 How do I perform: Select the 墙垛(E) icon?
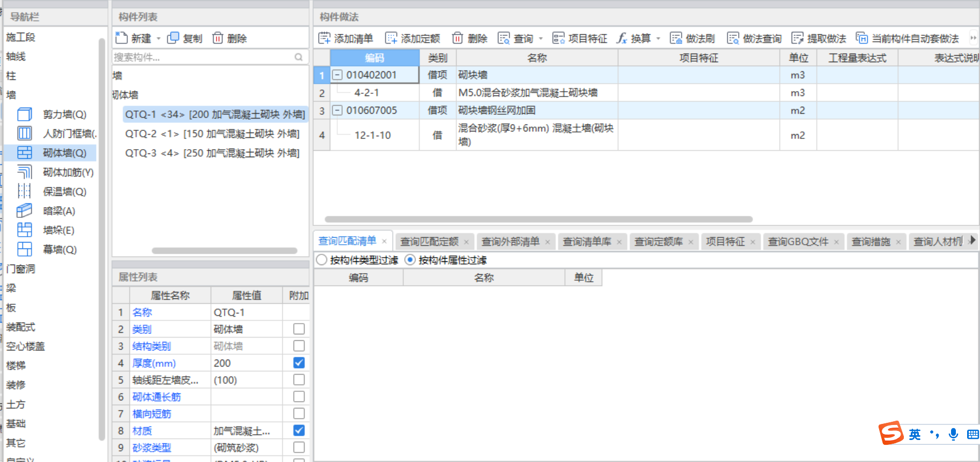tap(25, 230)
